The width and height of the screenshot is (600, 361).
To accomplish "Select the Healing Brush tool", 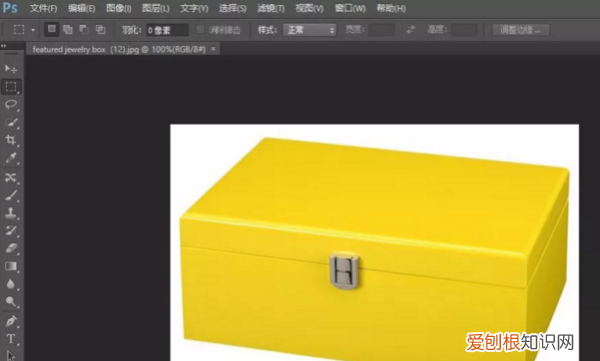I will pyautogui.click(x=11, y=178).
